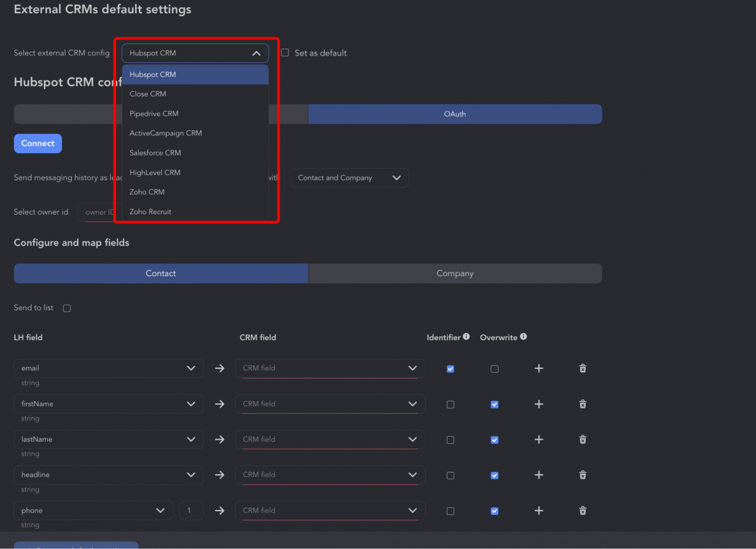
Task: Delete the email field mapping row
Action: point(582,368)
